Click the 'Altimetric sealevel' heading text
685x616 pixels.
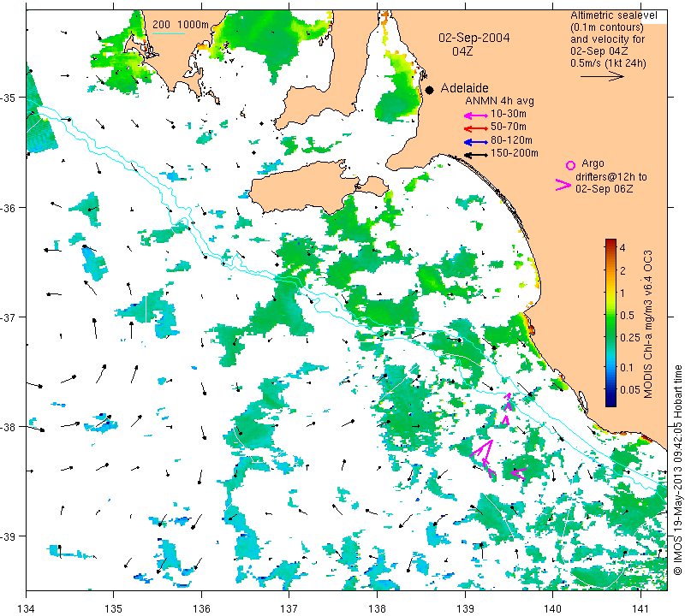click(613, 15)
